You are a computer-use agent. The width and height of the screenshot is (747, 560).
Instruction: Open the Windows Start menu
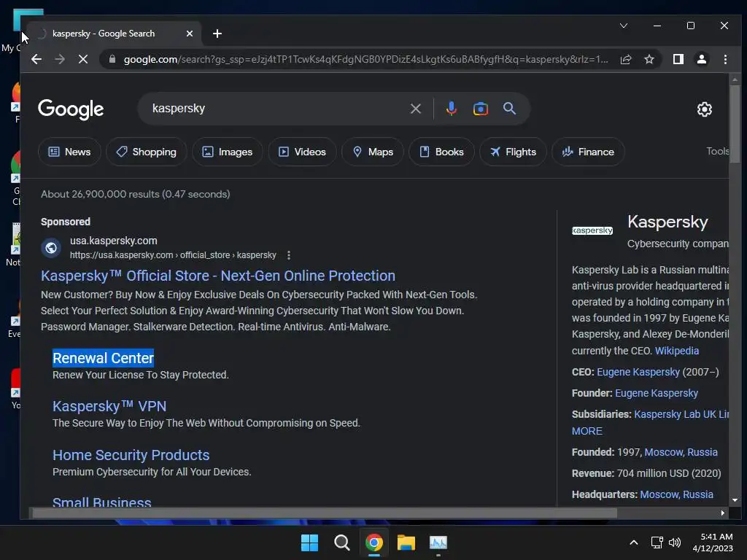309,542
